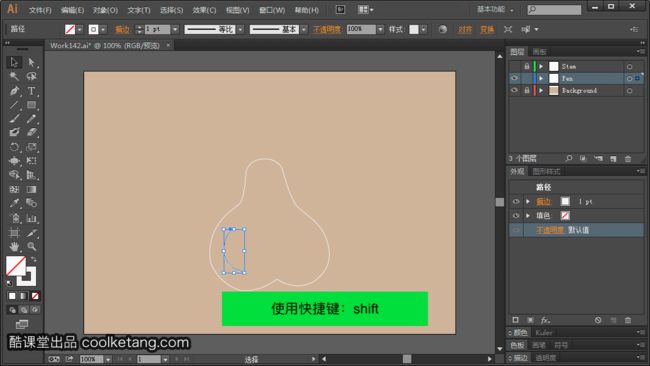Select the Direct Selection tool
650x366 pixels.
point(31,62)
